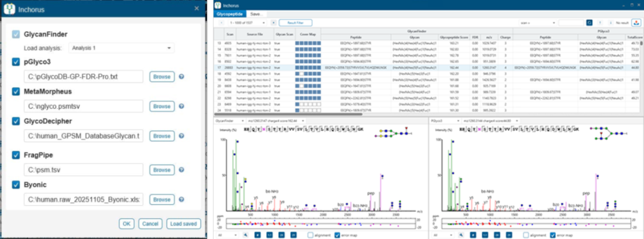The width and height of the screenshot is (644, 239).
Task: Open annotation settings wrench in right panel
Action: coord(461,235)
